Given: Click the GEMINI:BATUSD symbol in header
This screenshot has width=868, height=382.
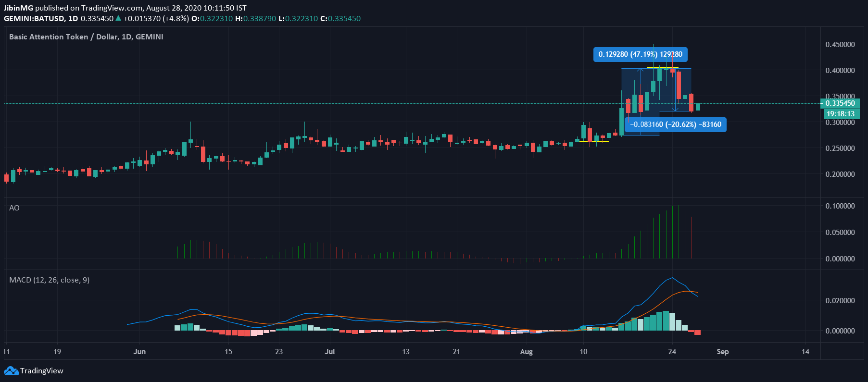Looking at the screenshot, I should tap(34, 19).
